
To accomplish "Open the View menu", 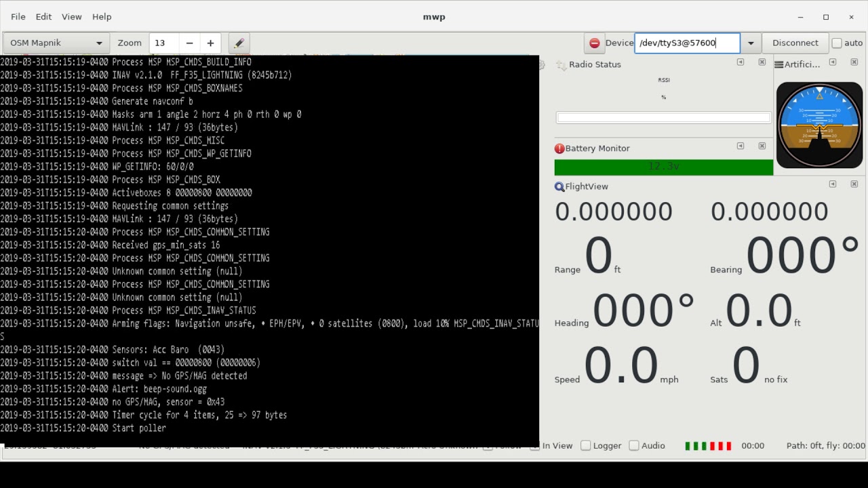I will pyautogui.click(x=71, y=16).
